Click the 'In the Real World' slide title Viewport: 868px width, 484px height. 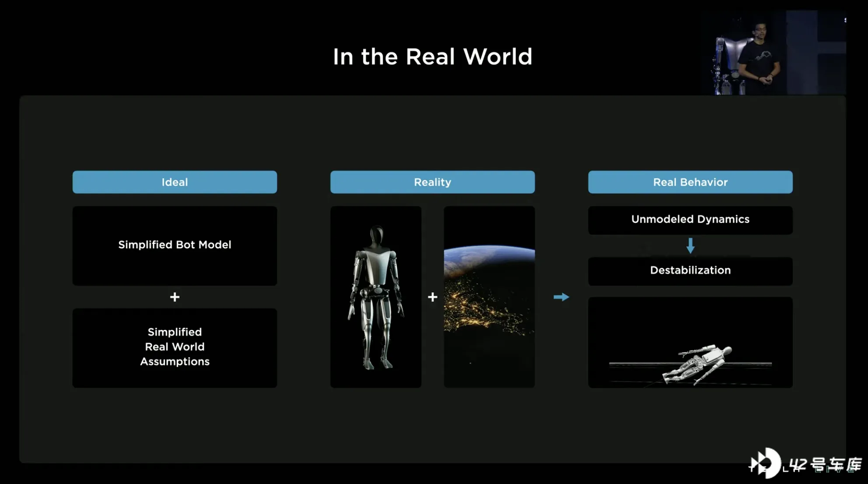[x=432, y=57]
